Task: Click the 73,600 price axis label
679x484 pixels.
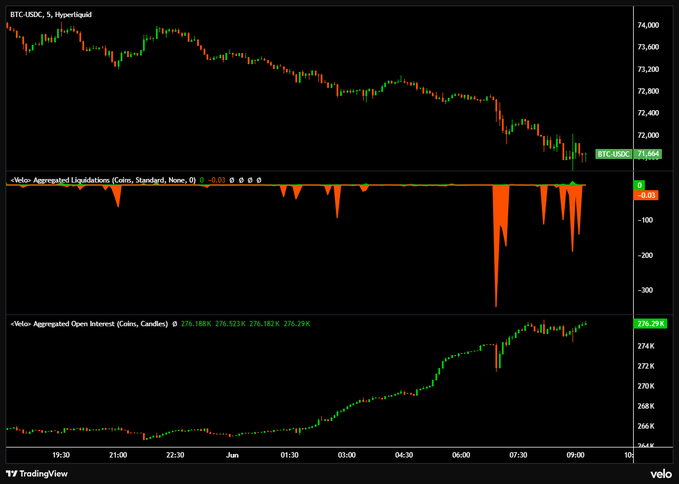Action: coord(648,47)
